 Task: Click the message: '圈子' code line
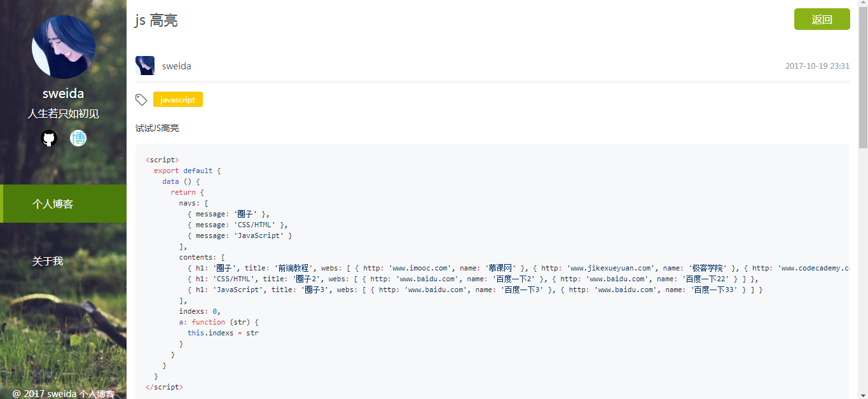coord(228,214)
